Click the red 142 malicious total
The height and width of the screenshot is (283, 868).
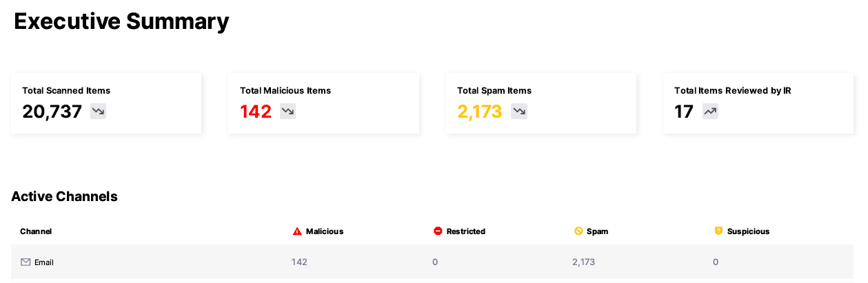pos(256,112)
